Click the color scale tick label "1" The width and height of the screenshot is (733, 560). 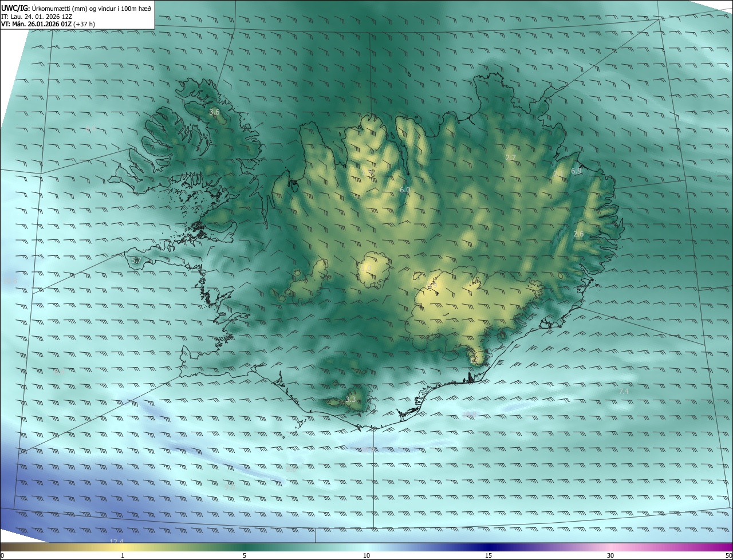[x=123, y=555]
